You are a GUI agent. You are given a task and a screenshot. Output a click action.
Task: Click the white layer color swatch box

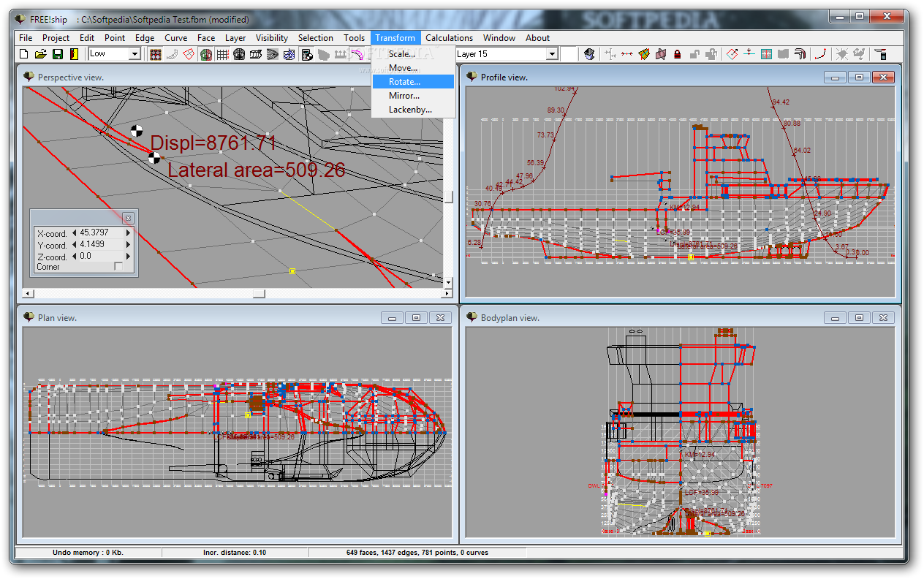tap(569, 54)
